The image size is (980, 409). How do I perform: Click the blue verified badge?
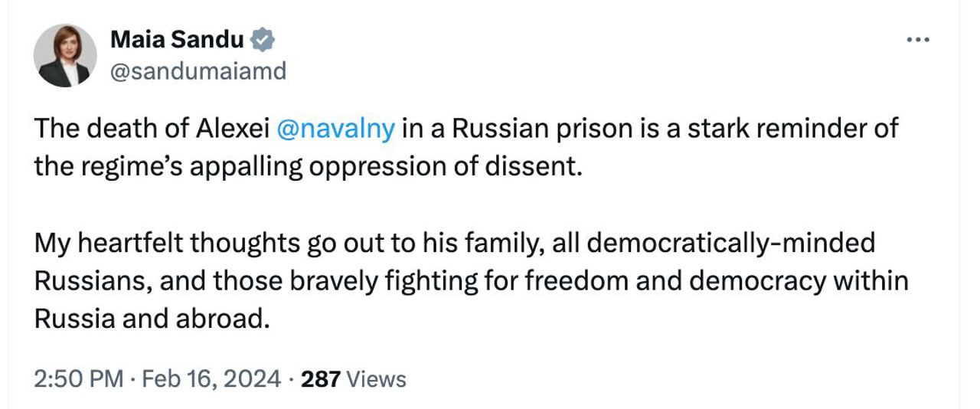263,39
